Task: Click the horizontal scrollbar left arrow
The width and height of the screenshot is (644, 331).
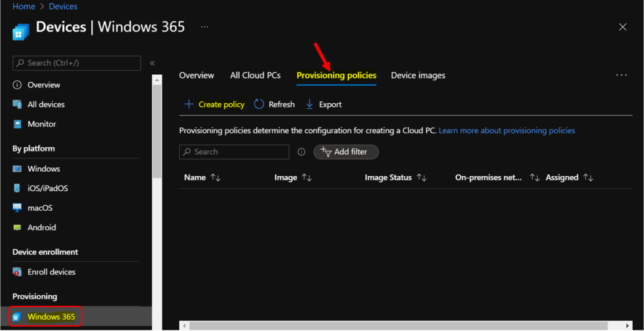Action: click(184, 325)
